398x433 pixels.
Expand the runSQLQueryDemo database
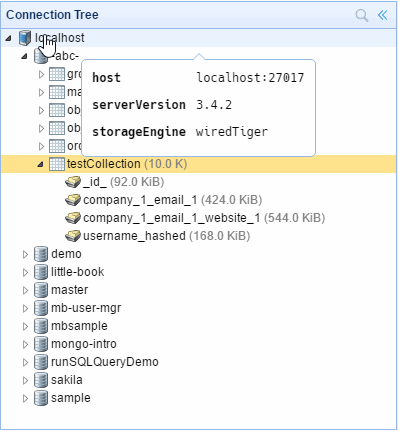[x=25, y=362]
